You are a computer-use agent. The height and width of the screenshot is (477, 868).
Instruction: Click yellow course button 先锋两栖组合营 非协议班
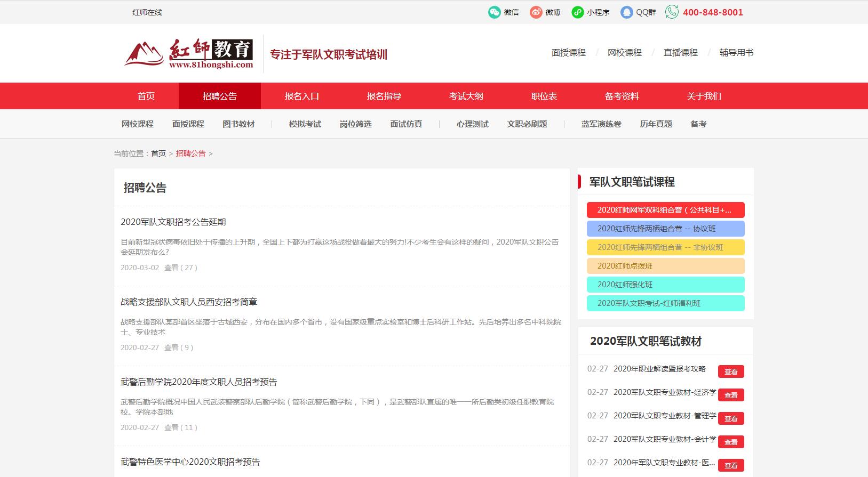(x=666, y=247)
